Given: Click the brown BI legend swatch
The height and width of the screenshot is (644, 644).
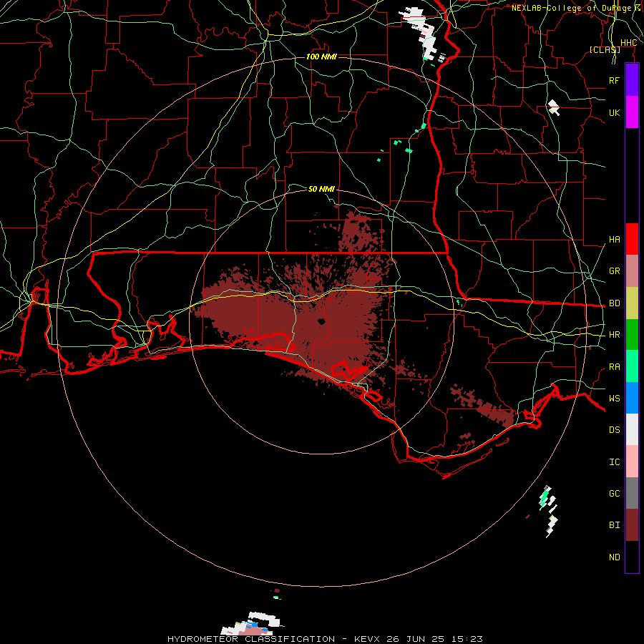Looking at the screenshot, I should (x=632, y=525).
